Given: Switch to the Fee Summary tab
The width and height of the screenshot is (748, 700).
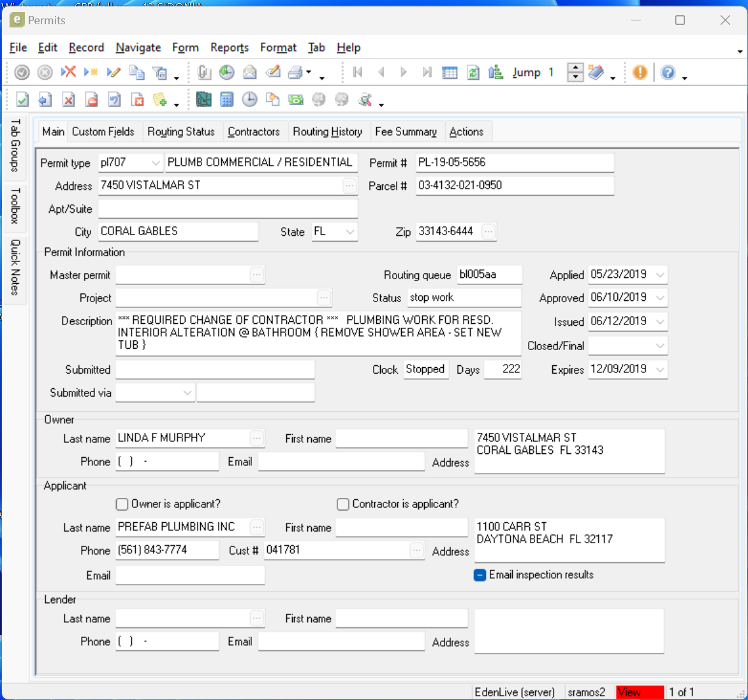Looking at the screenshot, I should pos(406,132).
